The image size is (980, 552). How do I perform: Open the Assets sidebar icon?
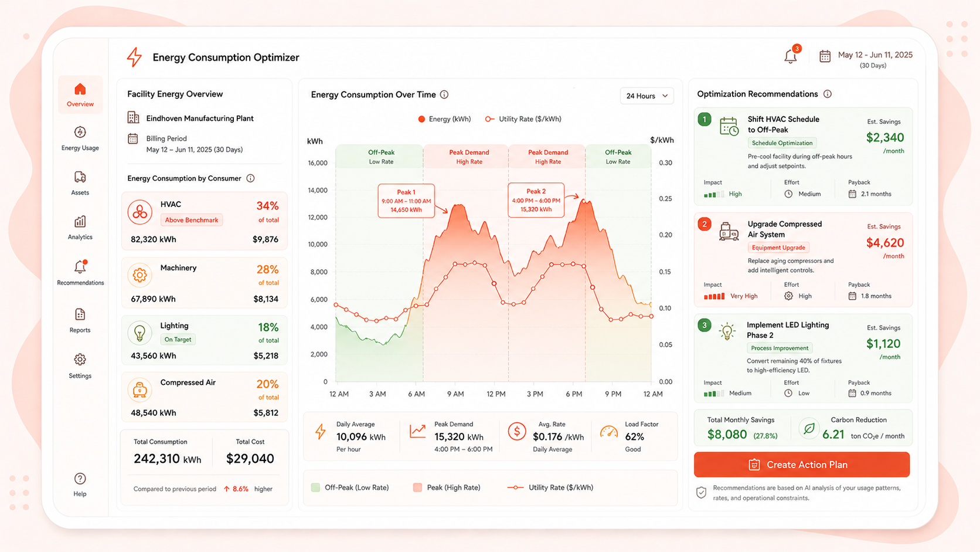[x=80, y=177]
